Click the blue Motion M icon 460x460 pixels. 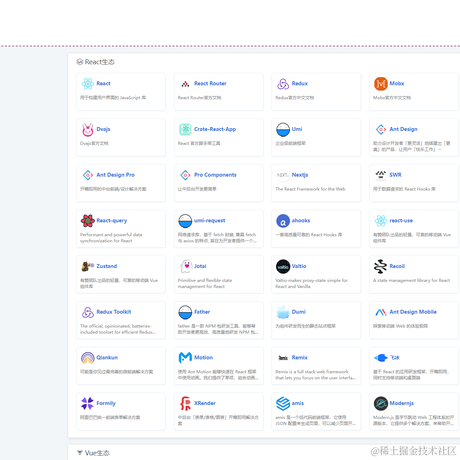185,358
